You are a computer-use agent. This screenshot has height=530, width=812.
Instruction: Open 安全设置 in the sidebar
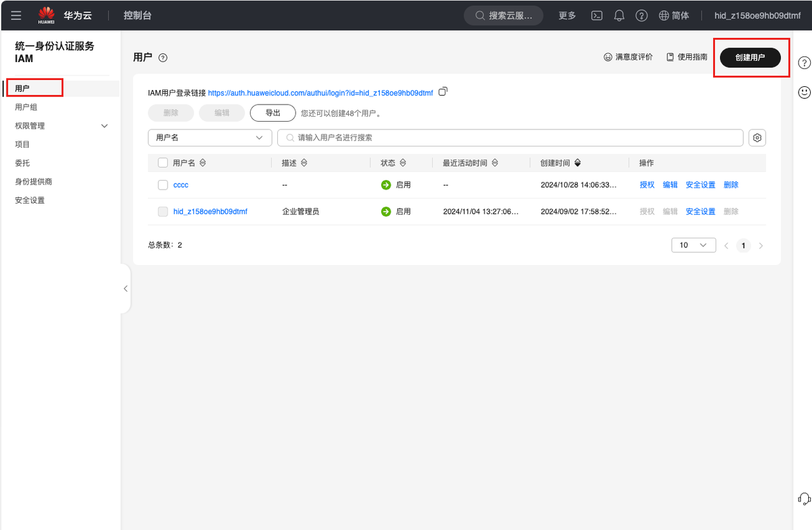click(30, 200)
